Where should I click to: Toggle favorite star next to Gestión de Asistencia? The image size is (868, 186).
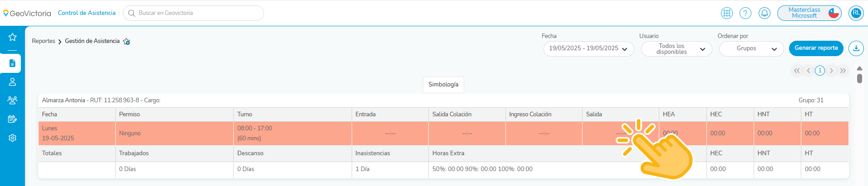127,42
